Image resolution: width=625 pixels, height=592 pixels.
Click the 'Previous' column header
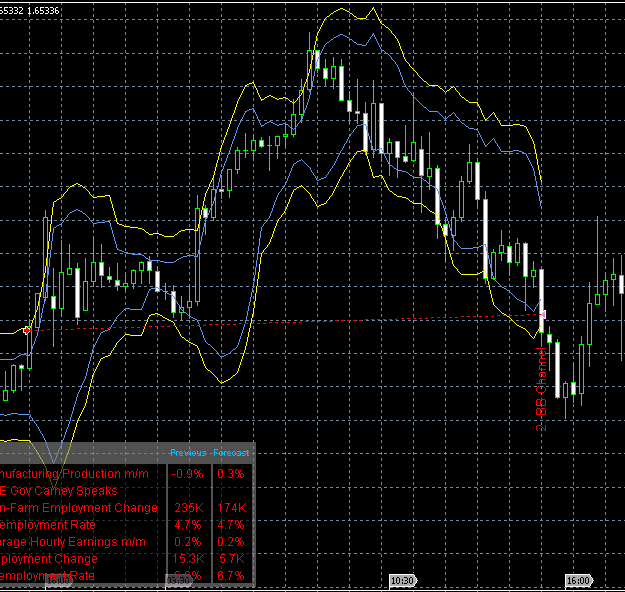[188, 453]
